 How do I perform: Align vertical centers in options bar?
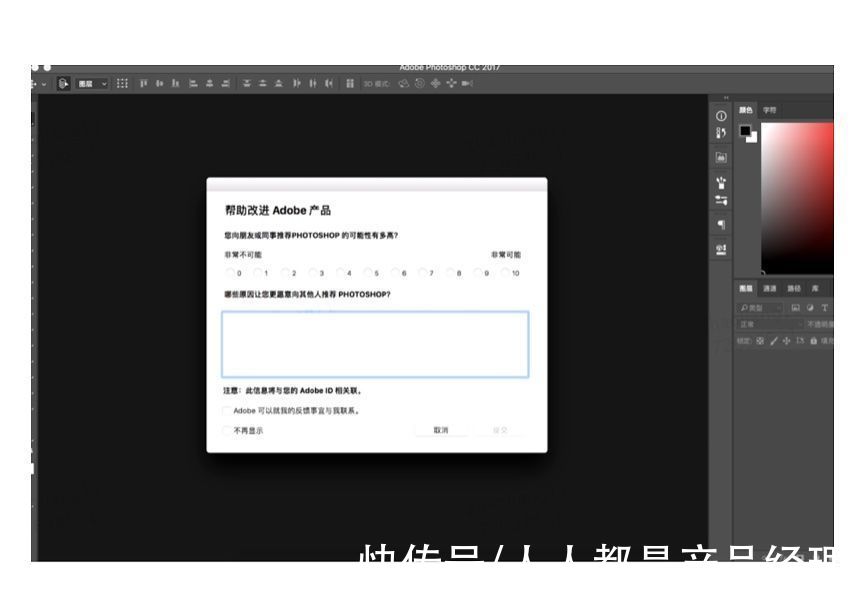(160, 83)
